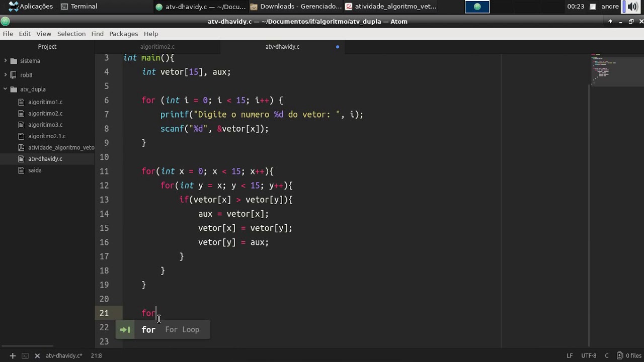Screen dimensions: 644x362
Task: Open the saida file in tree
Action: 35,170
